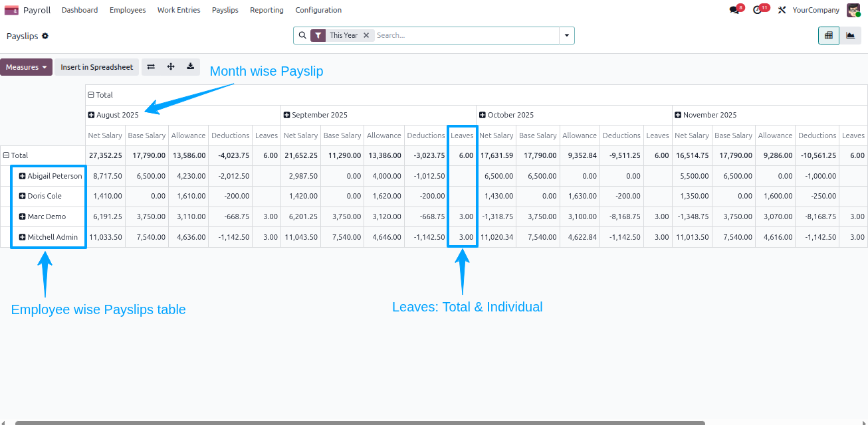The width and height of the screenshot is (868, 425).
Task: Open the Employees menu
Action: click(x=128, y=10)
